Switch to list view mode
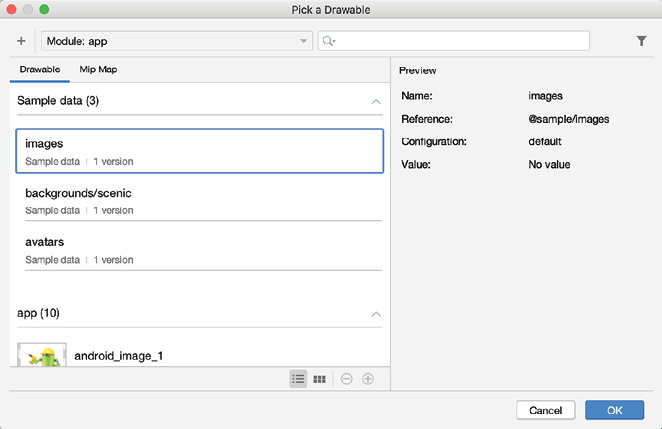Screen dimensions: 662x429 coord(298,379)
